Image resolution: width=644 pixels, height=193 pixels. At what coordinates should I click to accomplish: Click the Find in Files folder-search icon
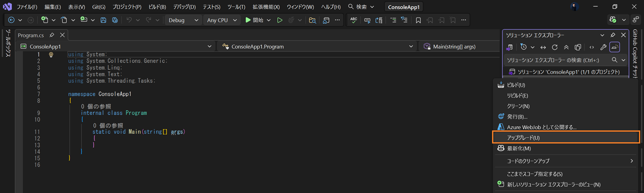coord(313,20)
